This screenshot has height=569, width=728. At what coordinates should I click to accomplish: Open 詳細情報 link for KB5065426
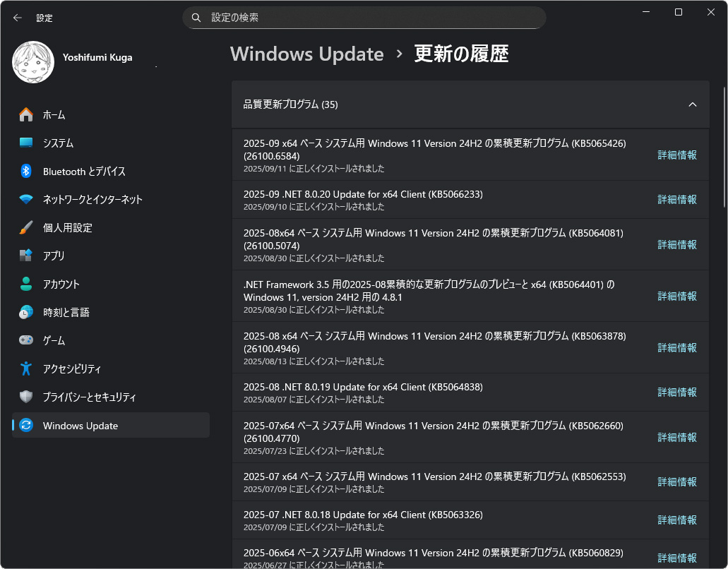coord(677,155)
